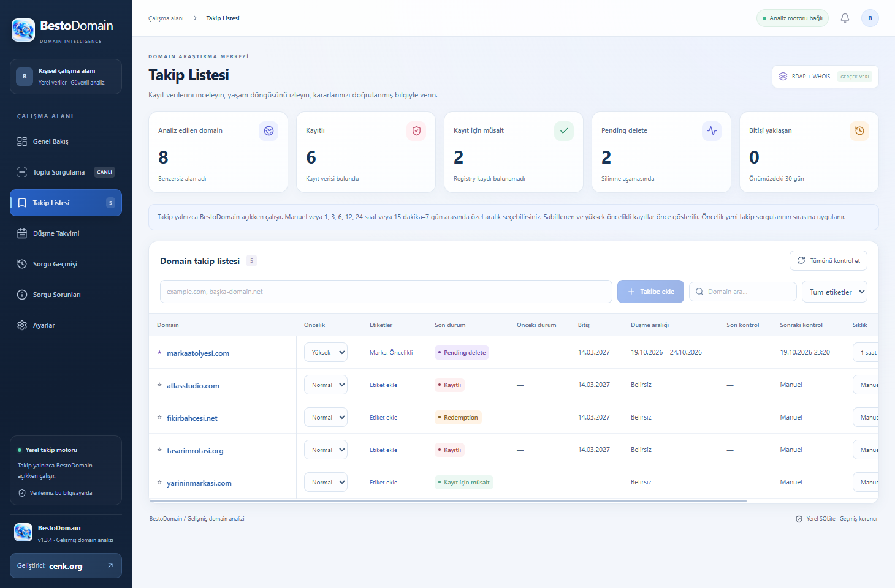Toggle the pin star for atlasstudio.com

[159, 385]
